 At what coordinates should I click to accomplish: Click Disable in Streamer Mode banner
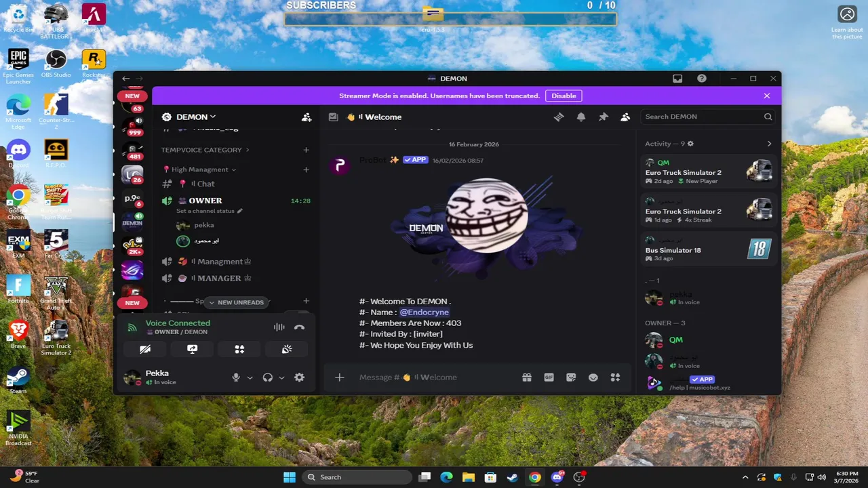(564, 96)
